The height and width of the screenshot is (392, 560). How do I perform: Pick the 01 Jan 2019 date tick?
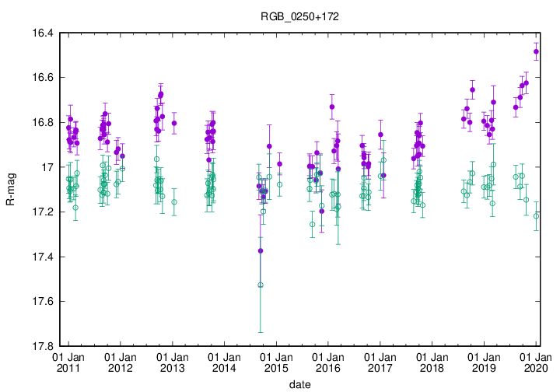(x=484, y=362)
